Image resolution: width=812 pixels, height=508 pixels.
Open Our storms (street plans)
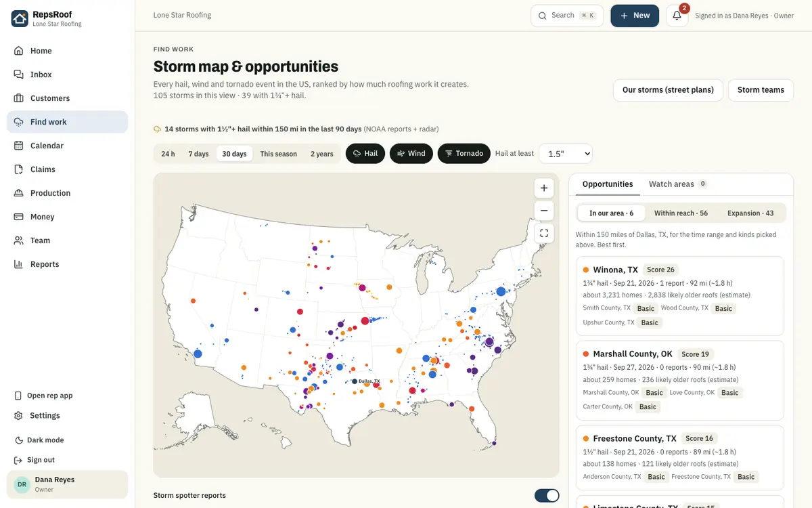coord(668,90)
